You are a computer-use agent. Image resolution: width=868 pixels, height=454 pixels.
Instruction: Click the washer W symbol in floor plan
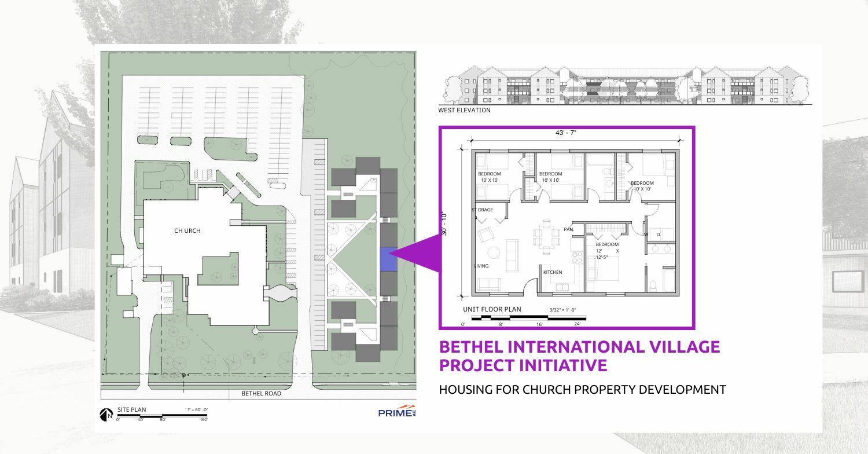tap(646, 235)
